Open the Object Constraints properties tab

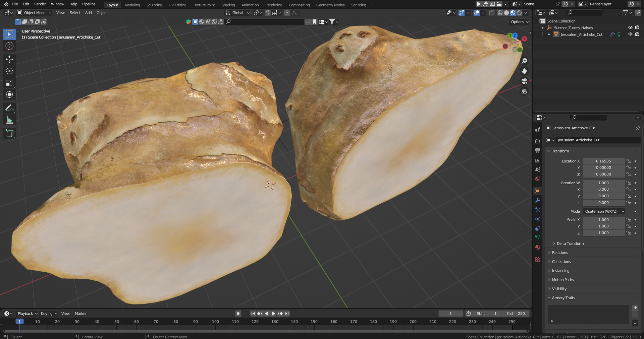[538, 228]
